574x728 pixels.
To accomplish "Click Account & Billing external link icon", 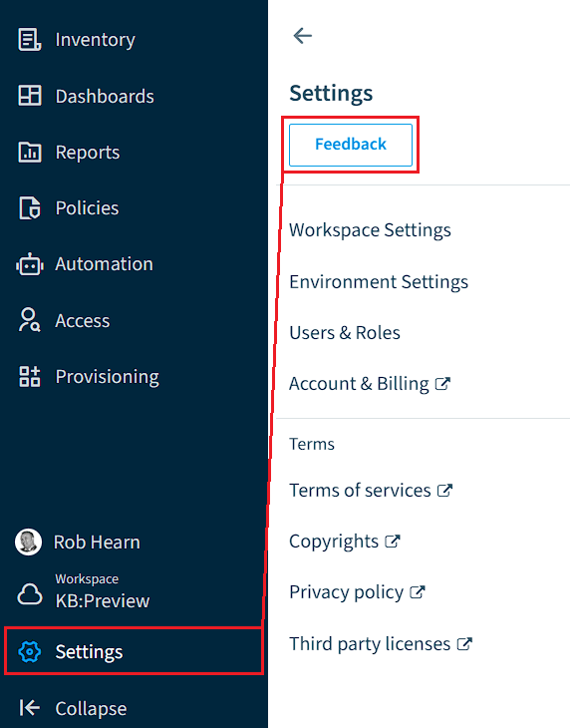I will pos(442,384).
